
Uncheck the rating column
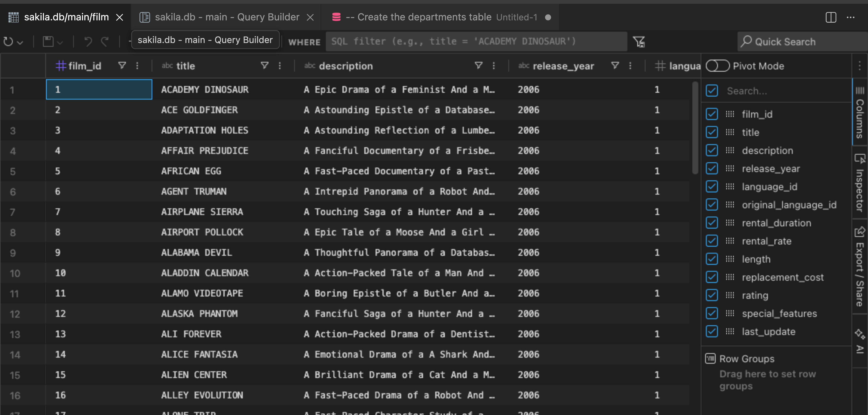(x=712, y=295)
